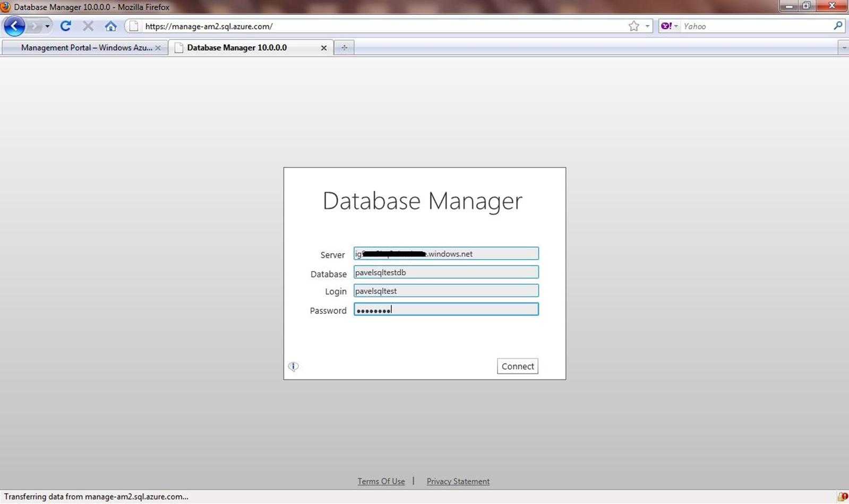This screenshot has height=504, width=849.
Task: Click the Password label
Action: [x=328, y=310]
